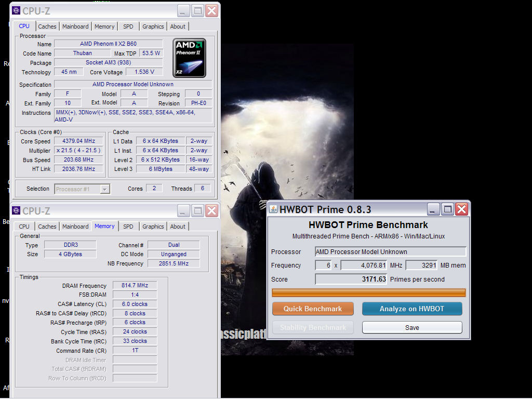Switch to CPU tab in lower CPU-Z window
Viewport: 532px width, 399px height.
24,227
